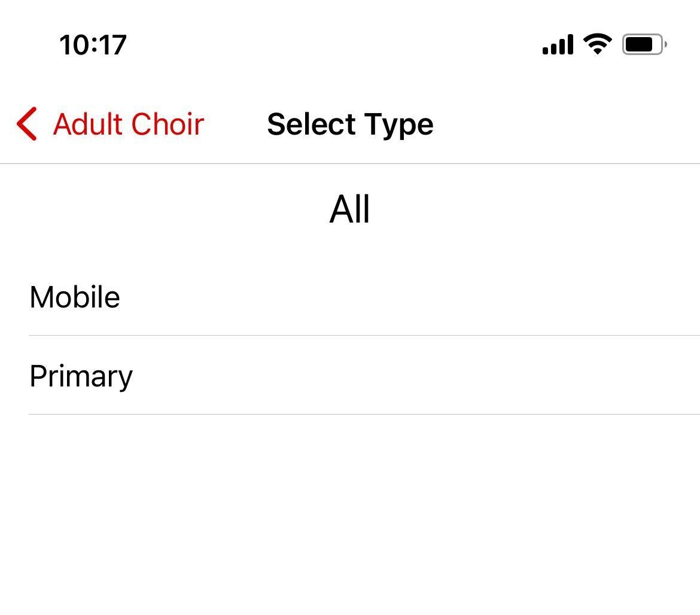Tap the 10:17 clock in status bar
Viewport: 700px width, 615px height.
pos(93,45)
